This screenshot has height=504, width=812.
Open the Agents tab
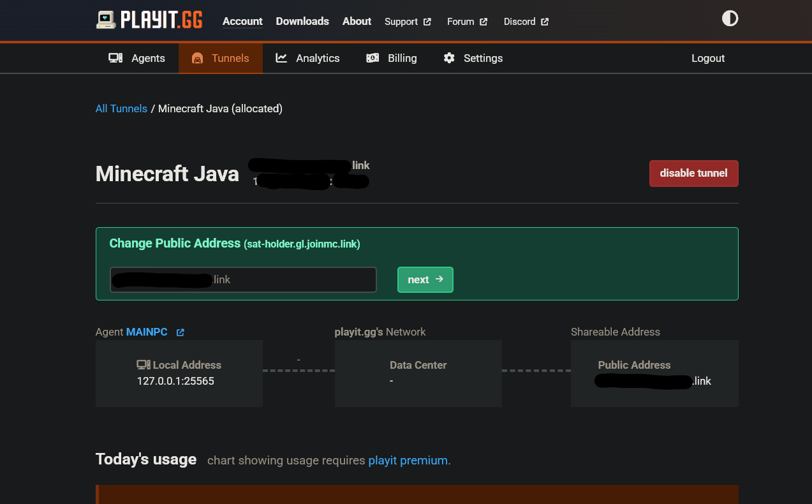(x=148, y=58)
